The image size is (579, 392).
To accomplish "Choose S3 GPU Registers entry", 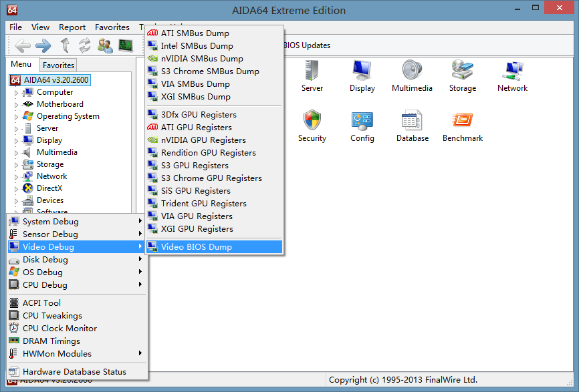I will point(214,165).
